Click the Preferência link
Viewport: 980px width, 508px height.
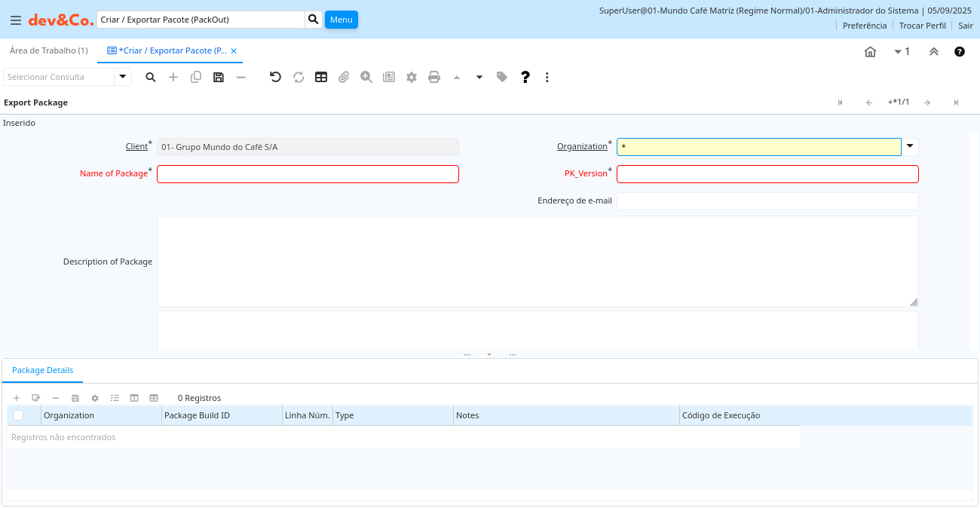point(864,26)
